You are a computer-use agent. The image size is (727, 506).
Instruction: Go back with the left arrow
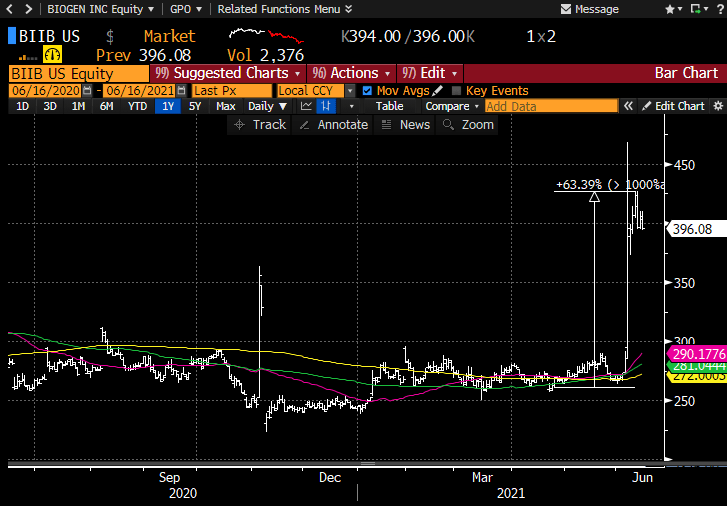pyautogui.click(x=9, y=9)
